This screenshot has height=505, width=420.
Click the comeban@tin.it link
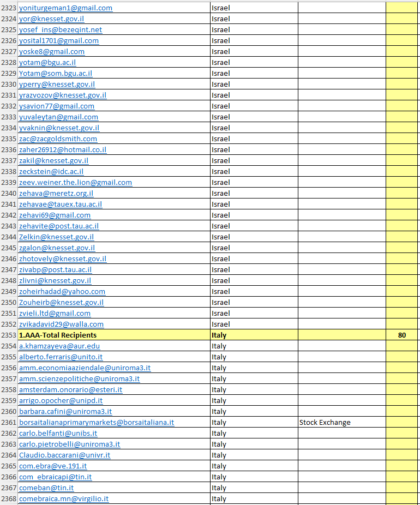(x=46, y=488)
